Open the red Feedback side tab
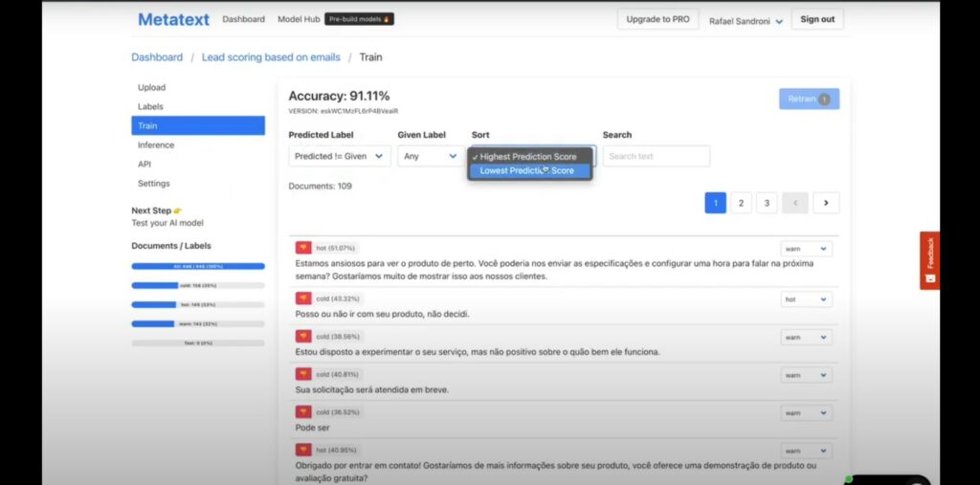 tap(929, 260)
